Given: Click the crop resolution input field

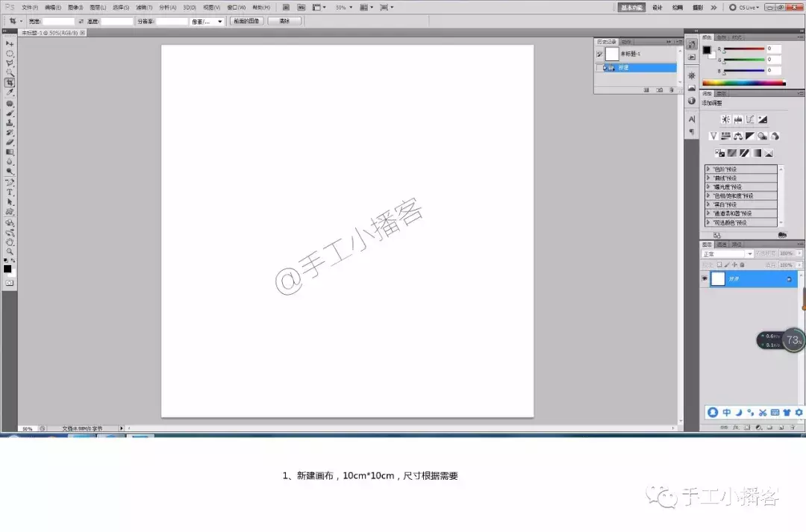Looking at the screenshot, I should coord(172,22).
